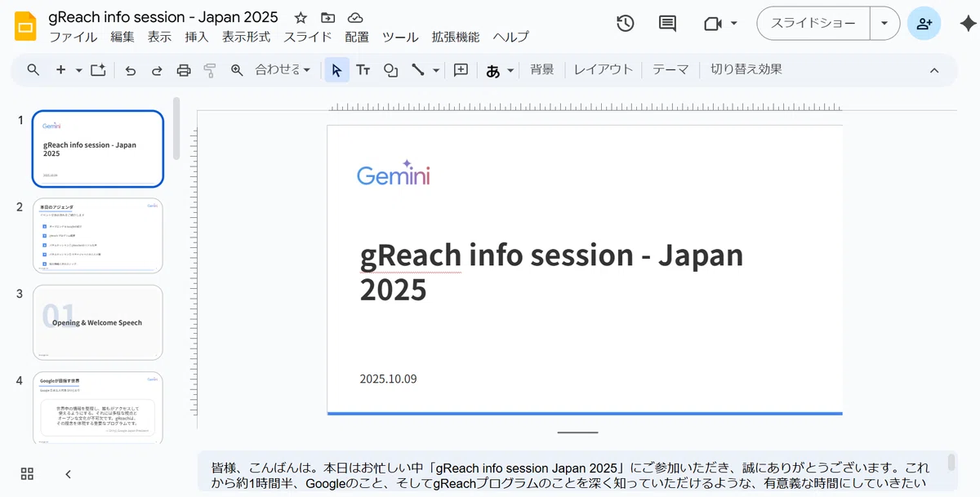Hide the menus with chevron up
Image resolution: width=980 pixels, height=497 pixels.
(934, 70)
